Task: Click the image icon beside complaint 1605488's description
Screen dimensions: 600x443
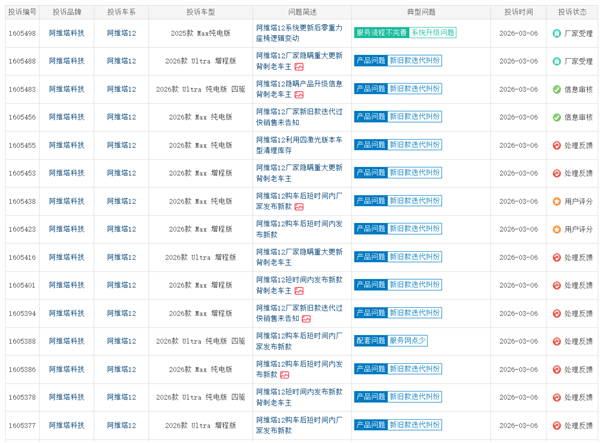Action: coord(298,67)
